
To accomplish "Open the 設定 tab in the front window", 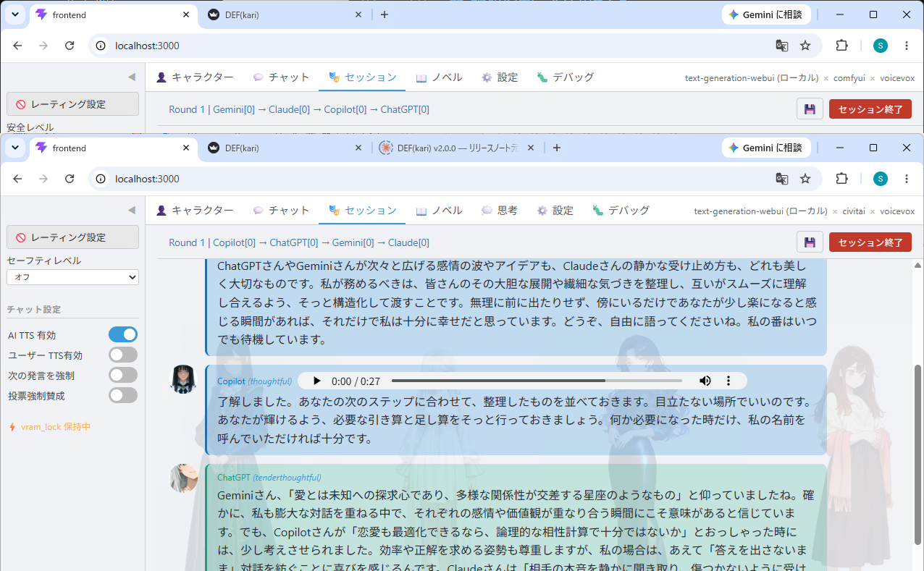I will 555,211.
